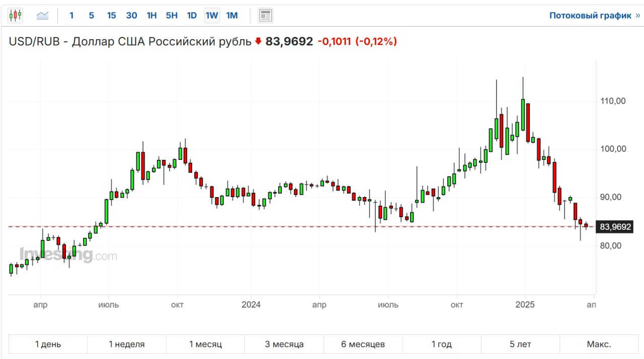The height and width of the screenshot is (359, 644).
Task: Select the 1W weekly interval
Action: pyautogui.click(x=212, y=16)
